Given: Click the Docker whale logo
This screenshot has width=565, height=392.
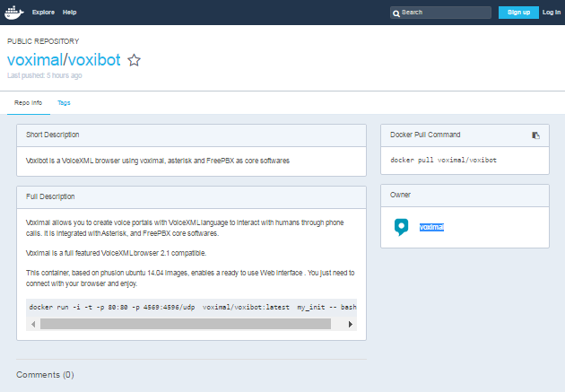Looking at the screenshot, I should coord(14,13).
